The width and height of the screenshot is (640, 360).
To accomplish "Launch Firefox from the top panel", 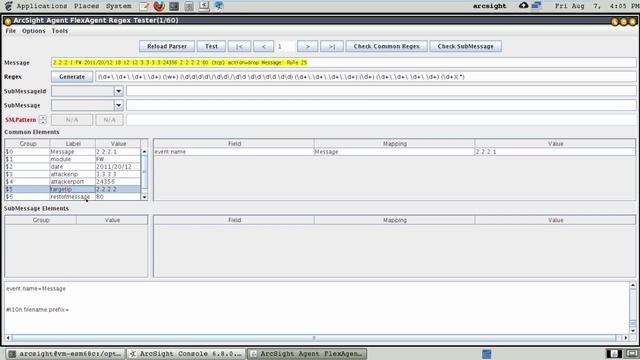I will coord(159,6).
